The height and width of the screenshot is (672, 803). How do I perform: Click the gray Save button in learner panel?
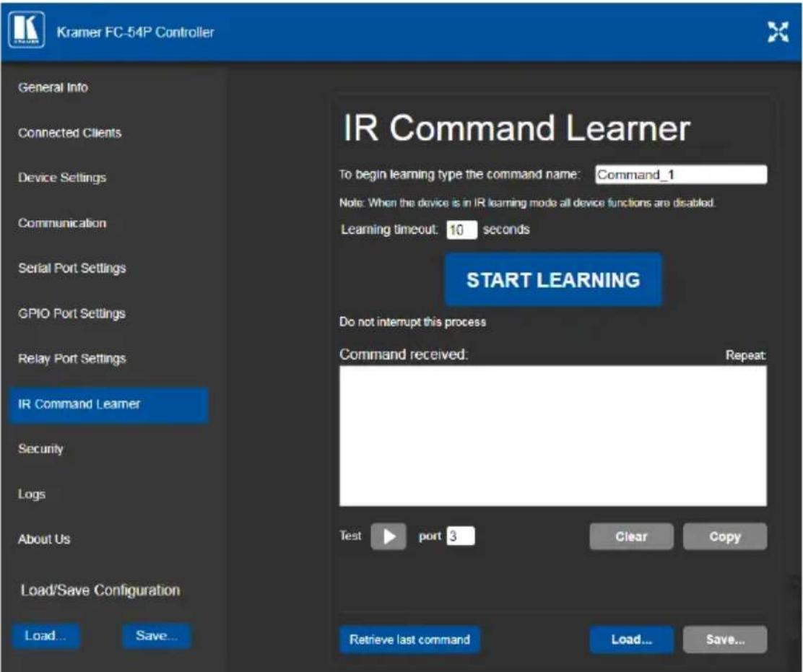(x=725, y=640)
